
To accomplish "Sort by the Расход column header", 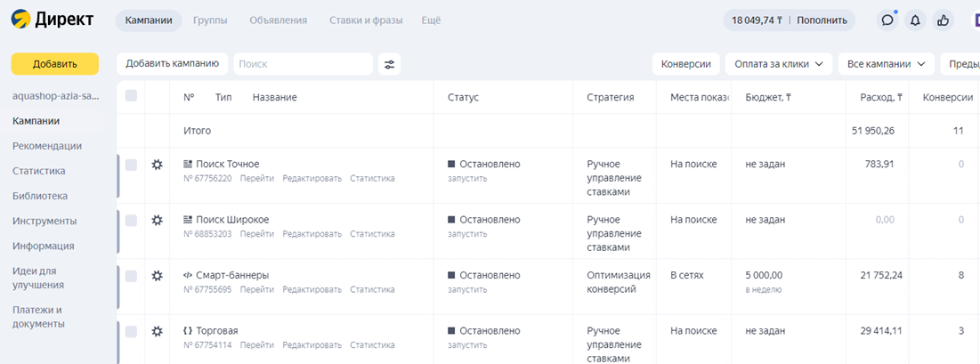I will click(x=881, y=97).
